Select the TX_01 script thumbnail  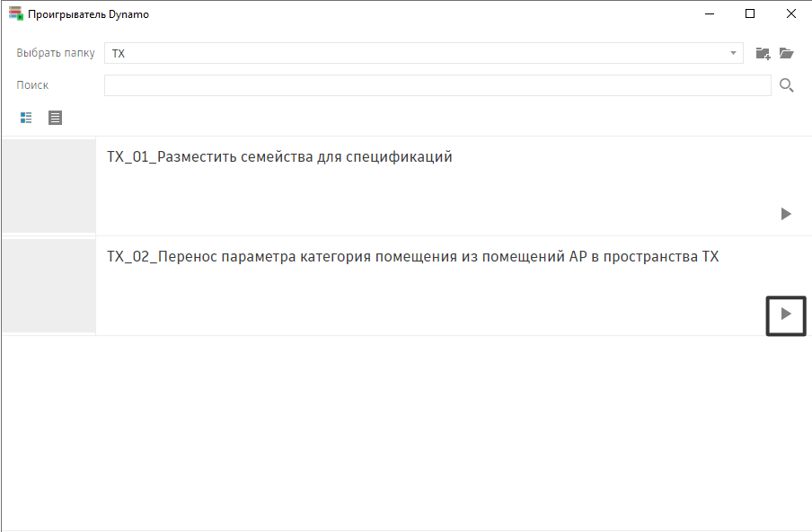coord(49,186)
